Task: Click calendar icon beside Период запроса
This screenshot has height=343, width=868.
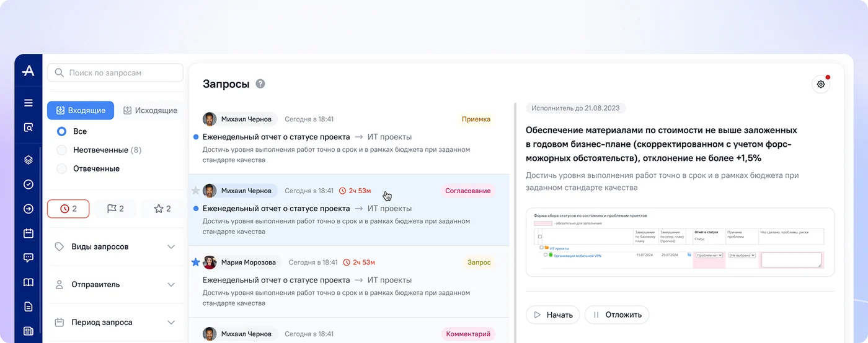Action: [60, 323]
